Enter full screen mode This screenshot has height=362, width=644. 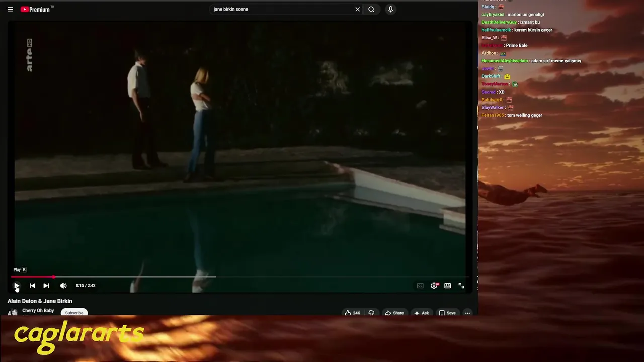[461, 286]
